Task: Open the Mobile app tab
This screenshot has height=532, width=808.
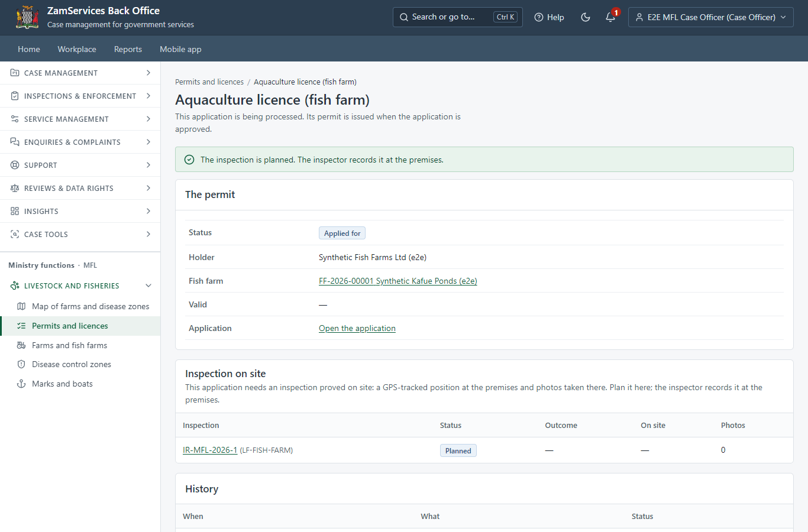Action: click(x=180, y=49)
